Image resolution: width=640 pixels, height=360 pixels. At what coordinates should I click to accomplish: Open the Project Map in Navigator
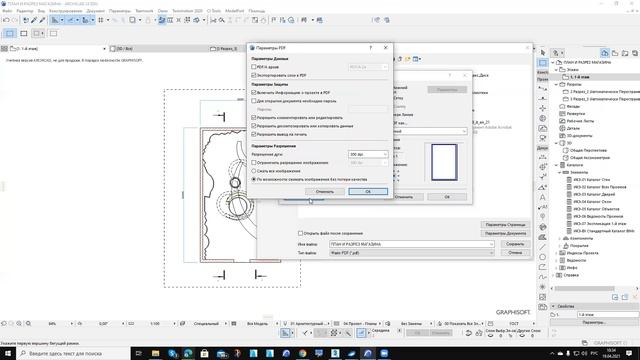tap(604, 53)
